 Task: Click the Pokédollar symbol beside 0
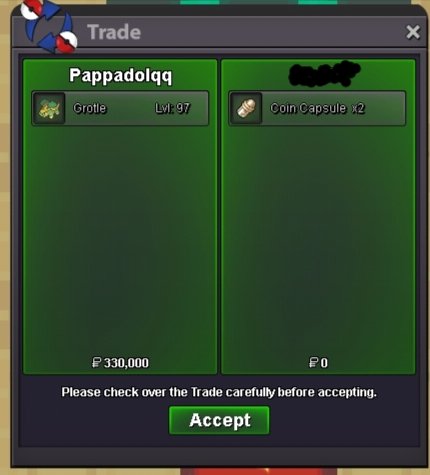click(314, 363)
